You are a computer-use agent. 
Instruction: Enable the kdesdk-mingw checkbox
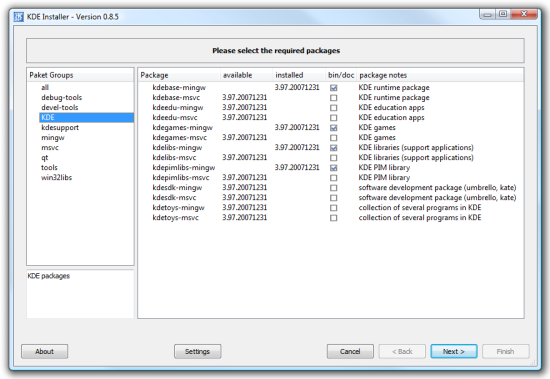click(x=334, y=188)
